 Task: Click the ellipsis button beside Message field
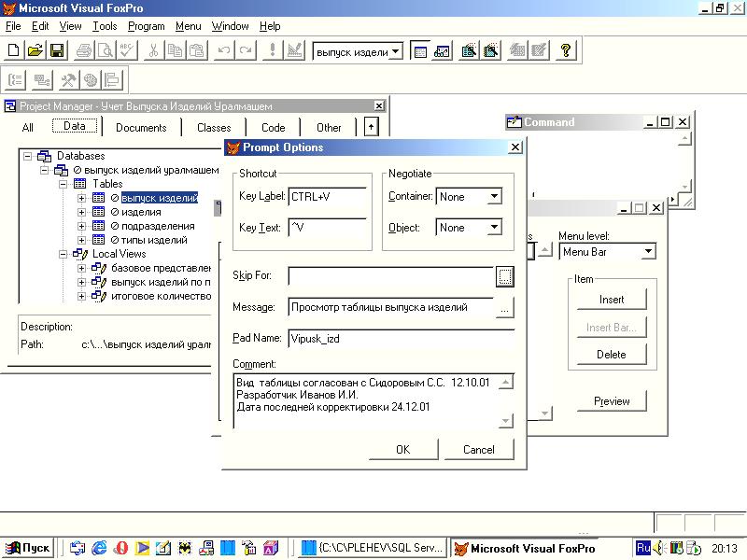click(504, 308)
